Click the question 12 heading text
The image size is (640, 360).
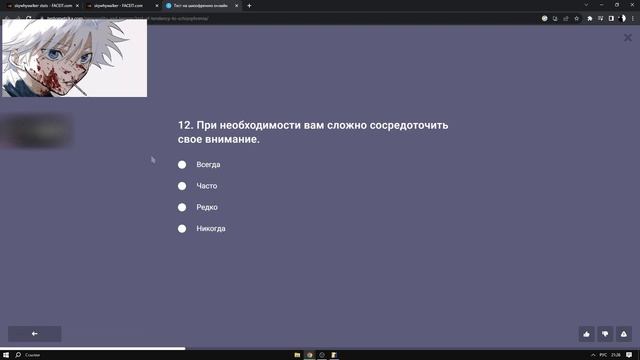point(313,132)
